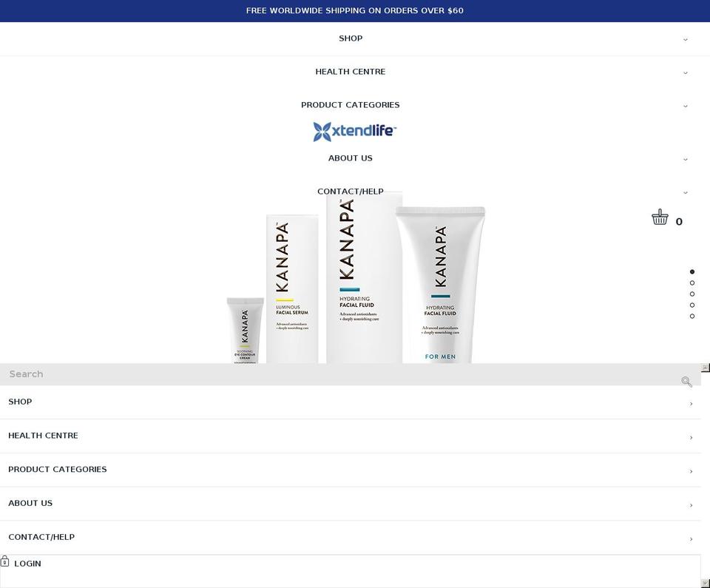710x588 pixels.
Task: Click the free worldwide shipping banner
Action: tap(355, 11)
